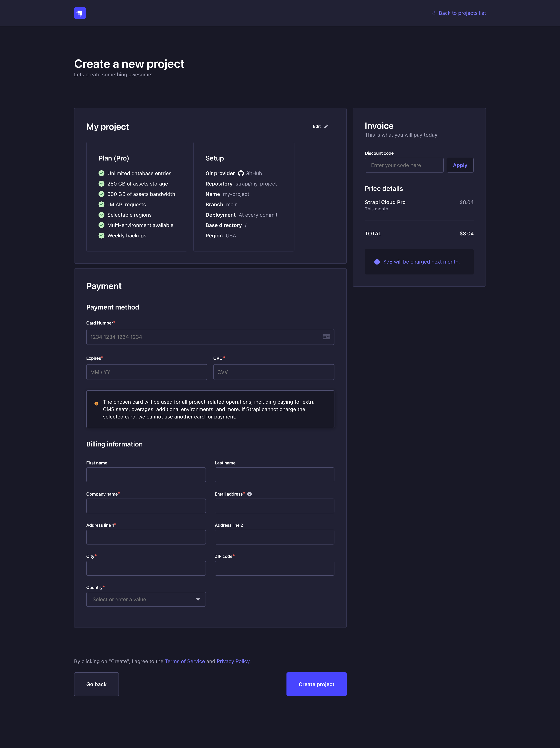Expand the Country dropdown chevron
This screenshot has width=560, height=748.
[198, 599]
